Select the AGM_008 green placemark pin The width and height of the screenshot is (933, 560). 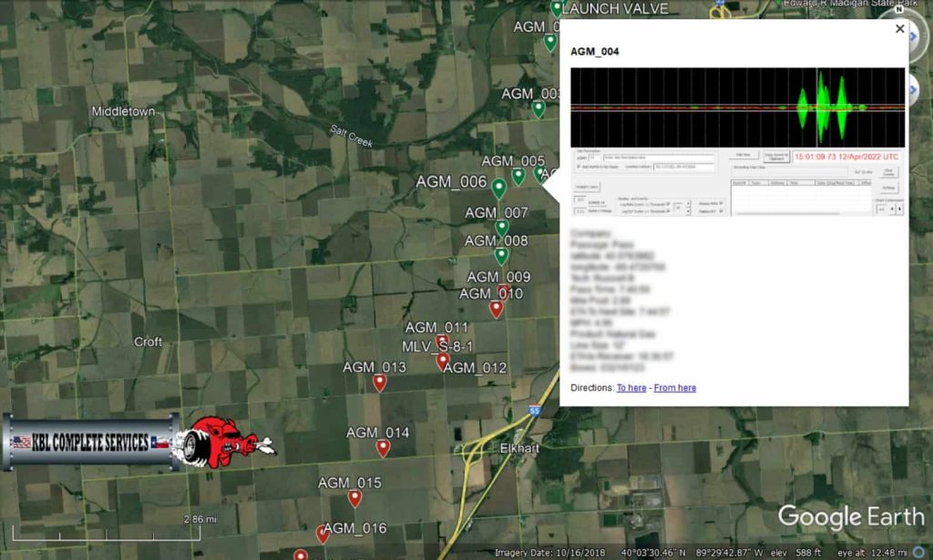(x=502, y=256)
